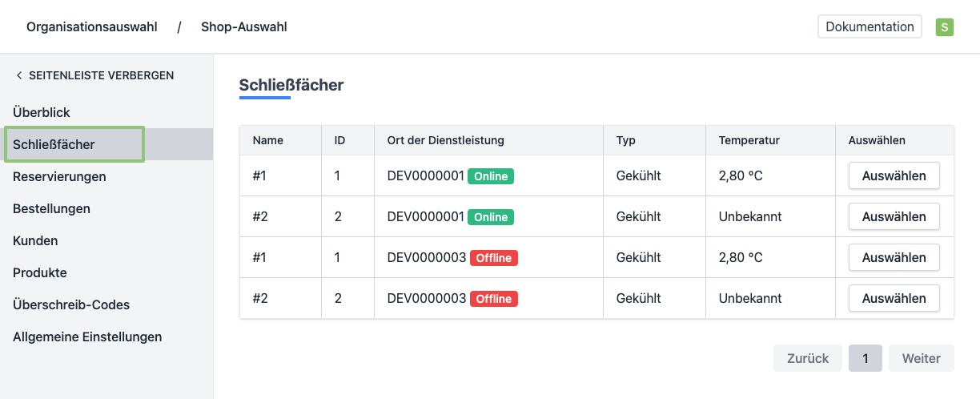This screenshot has height=399, width=980.
Task: Open Allgemeine Einstellungen
Action: click(87, 337)
